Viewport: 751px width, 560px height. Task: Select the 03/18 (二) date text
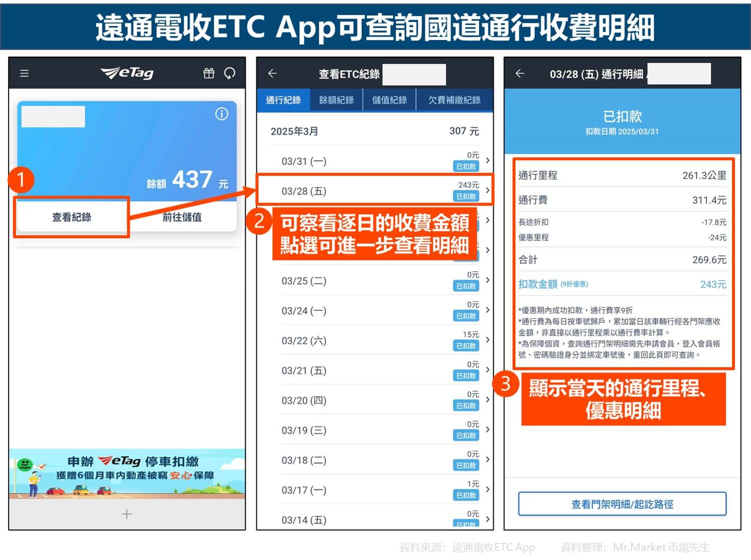tap(304, 460)
